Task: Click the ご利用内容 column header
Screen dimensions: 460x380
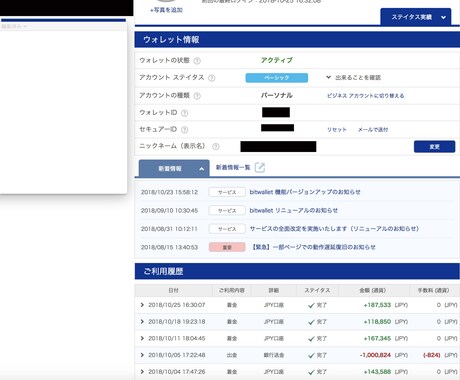Action: click(232, 290)
